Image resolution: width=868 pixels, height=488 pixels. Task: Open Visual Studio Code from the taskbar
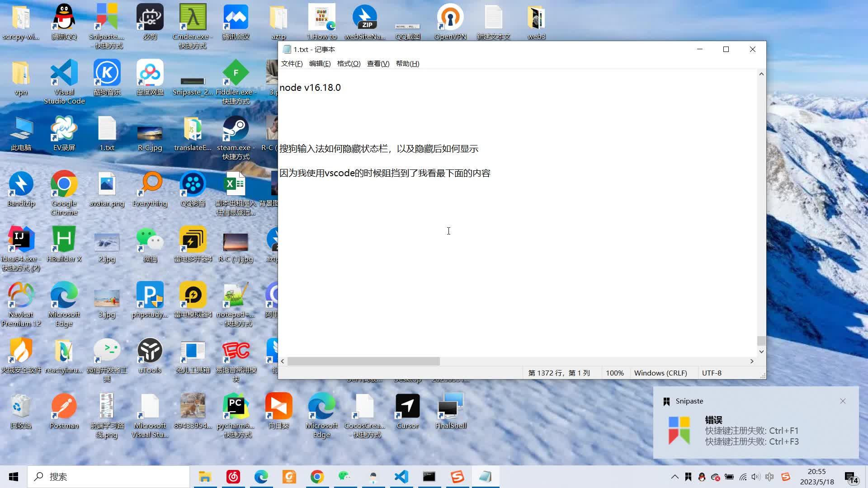(x=401, y=477)
